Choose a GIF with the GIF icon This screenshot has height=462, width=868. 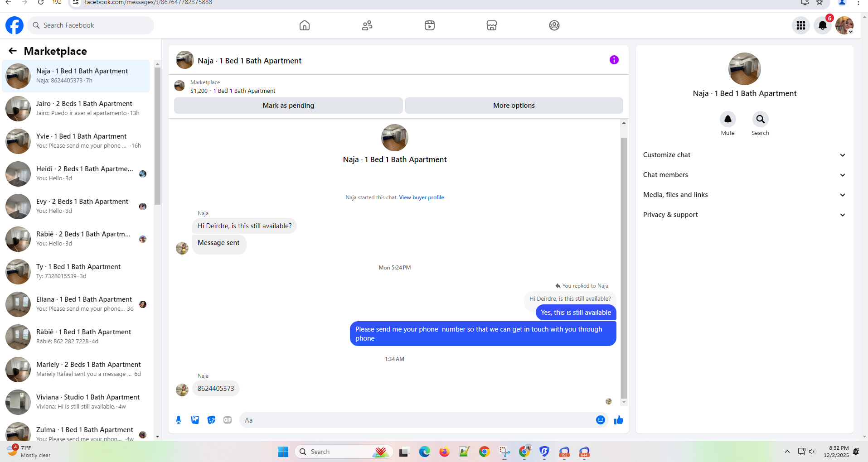pos(228,420)
